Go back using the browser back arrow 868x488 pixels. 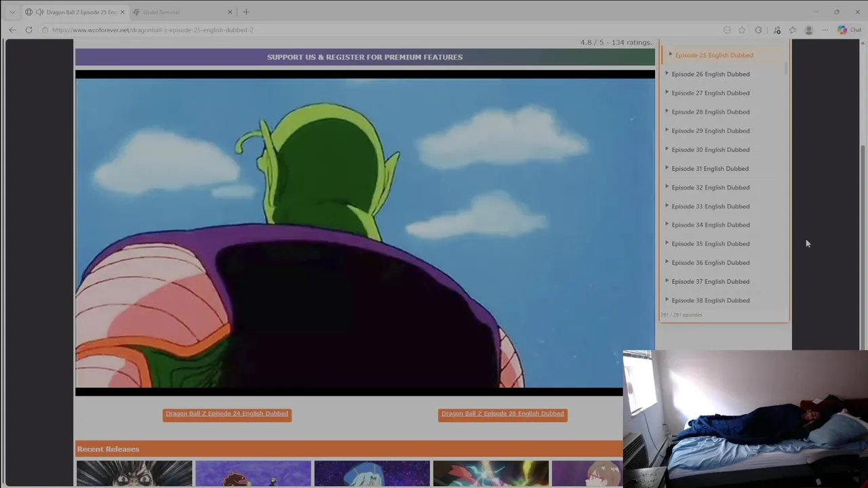coord(12,30)
